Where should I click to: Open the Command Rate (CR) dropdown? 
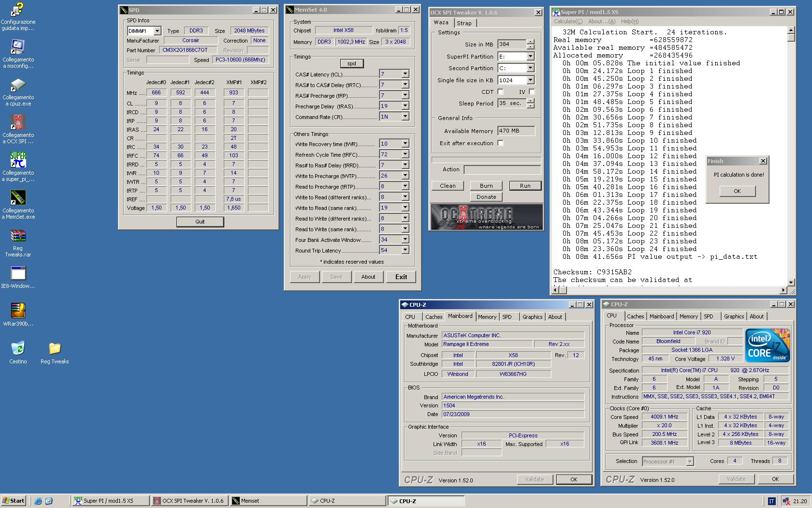tap(405, 117)
